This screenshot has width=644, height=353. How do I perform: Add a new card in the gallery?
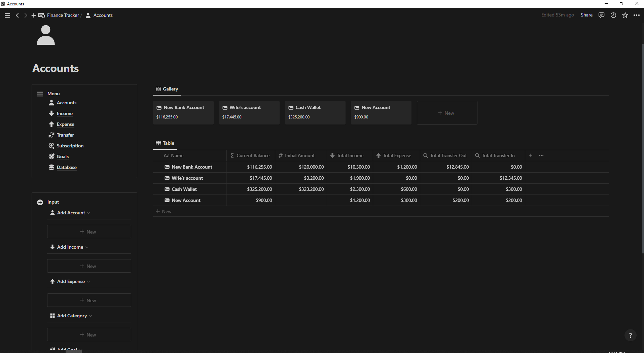coord(447,113)
